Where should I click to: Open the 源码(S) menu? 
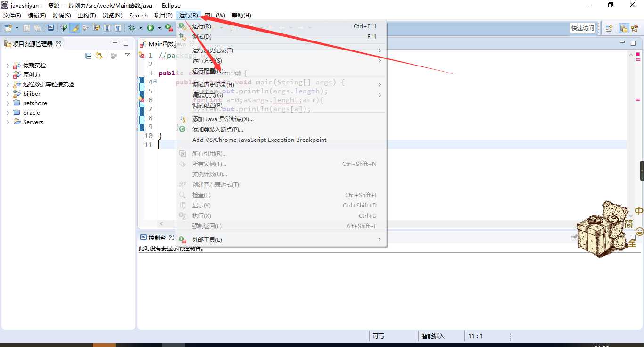pyautogui.click(x=62, y=16)
